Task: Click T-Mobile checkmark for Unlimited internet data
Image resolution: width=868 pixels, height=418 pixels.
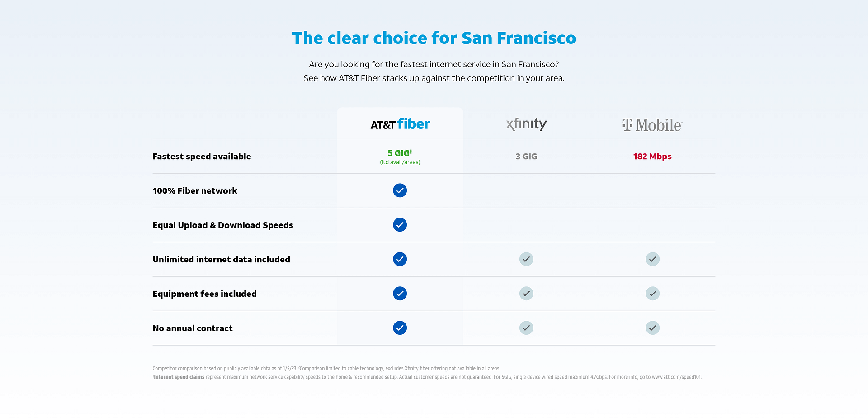Action: point(652,259)
